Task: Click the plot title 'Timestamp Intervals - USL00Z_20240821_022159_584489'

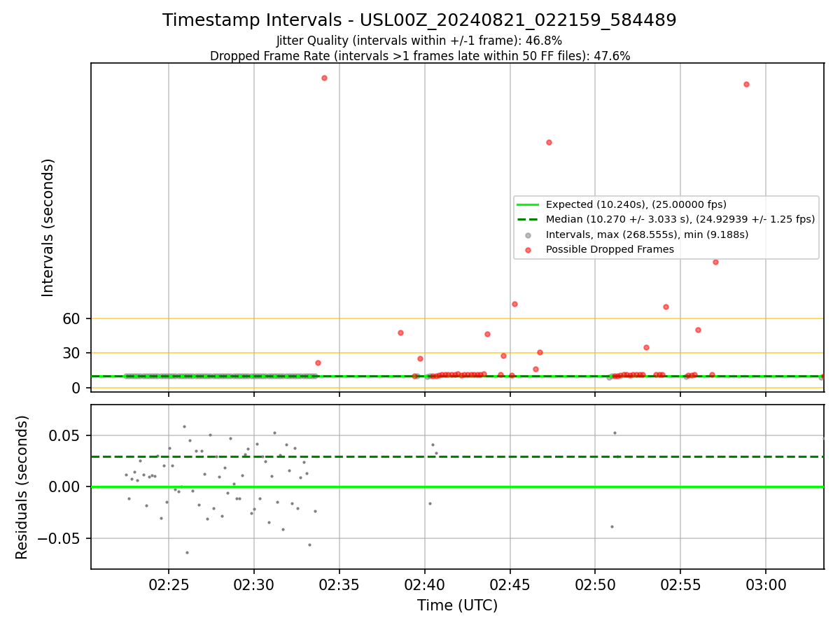Action: pos(419,20)
